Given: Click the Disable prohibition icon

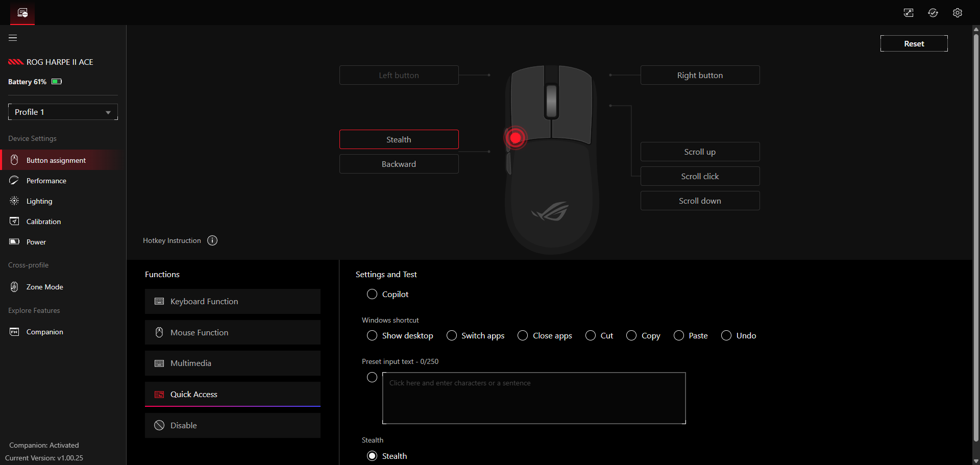Looking at the screenshot, I should click(159, 425).
